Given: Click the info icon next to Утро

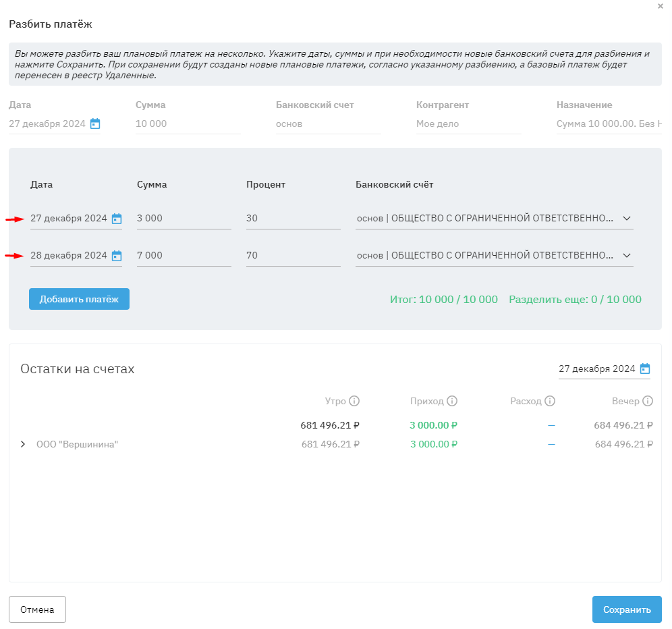Looking at the screenshot, I should coord(354,401).
